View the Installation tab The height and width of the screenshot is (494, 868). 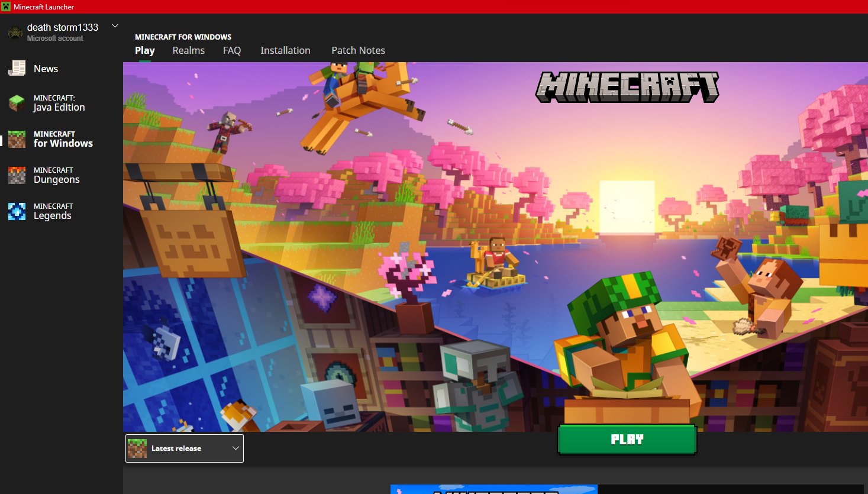pyautogui.click(x=285, y=51)
